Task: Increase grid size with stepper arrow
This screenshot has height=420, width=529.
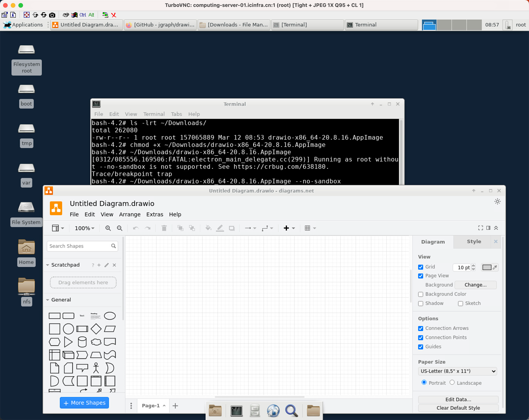Action: pyautogui.click(x=474, y=265)
